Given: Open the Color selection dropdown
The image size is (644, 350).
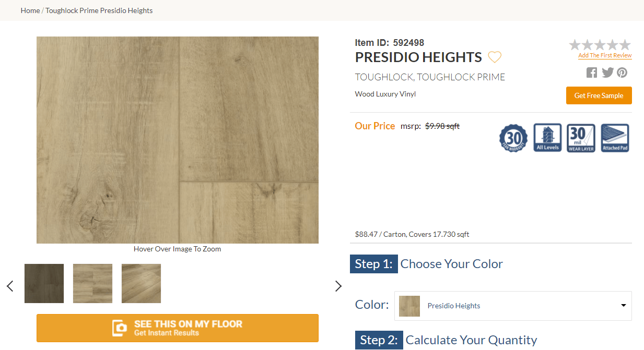Looking at the screenshot, I should coord(622,306).
